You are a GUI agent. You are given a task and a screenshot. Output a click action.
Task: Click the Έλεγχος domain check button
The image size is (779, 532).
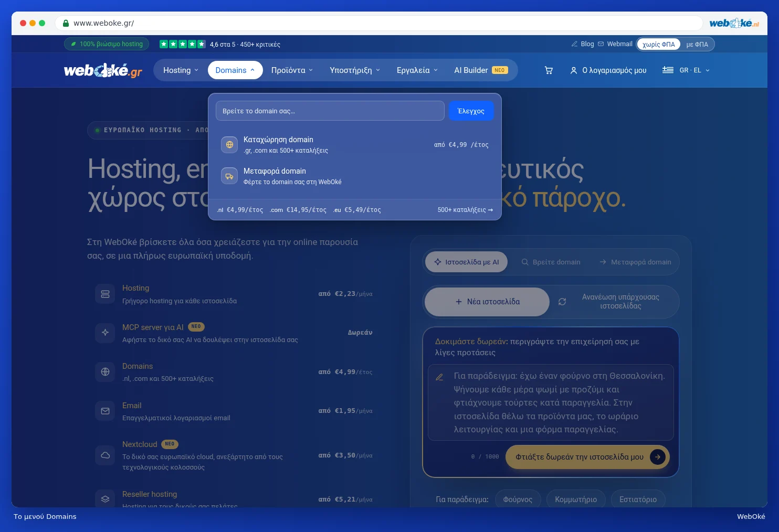[x=471, y=111]
